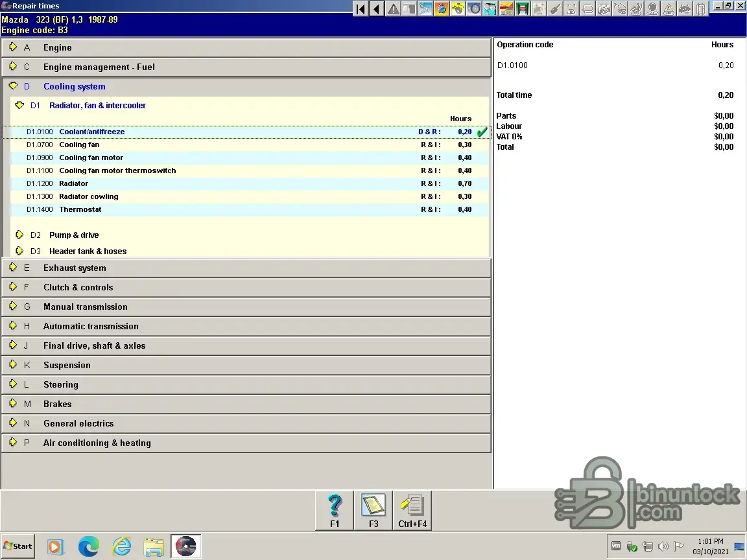Expand the L Steering section

pyautogui.click(x=246, y=385)
